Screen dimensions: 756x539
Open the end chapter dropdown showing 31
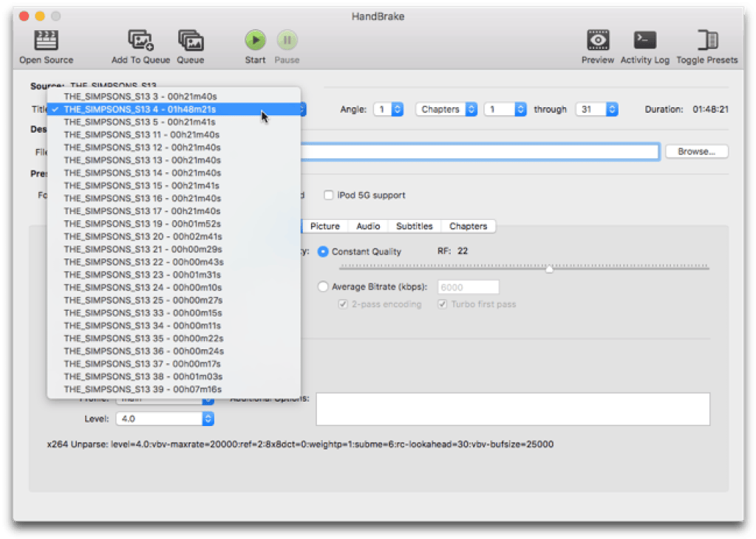[596, 109]
